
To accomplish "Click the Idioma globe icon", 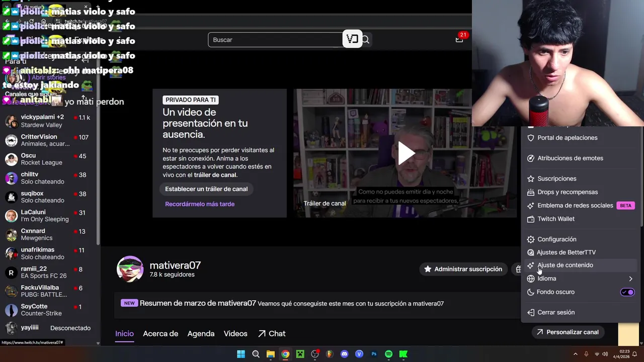I will click(530, 279).
